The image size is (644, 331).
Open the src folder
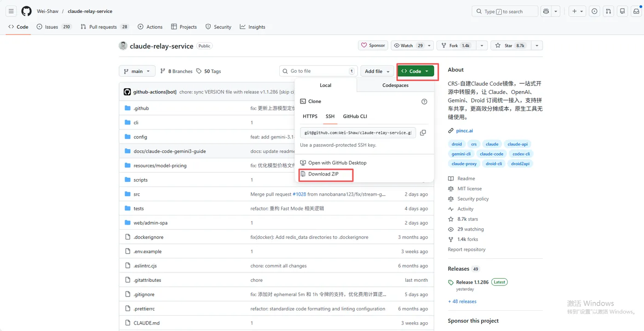[x=137, y=194]
